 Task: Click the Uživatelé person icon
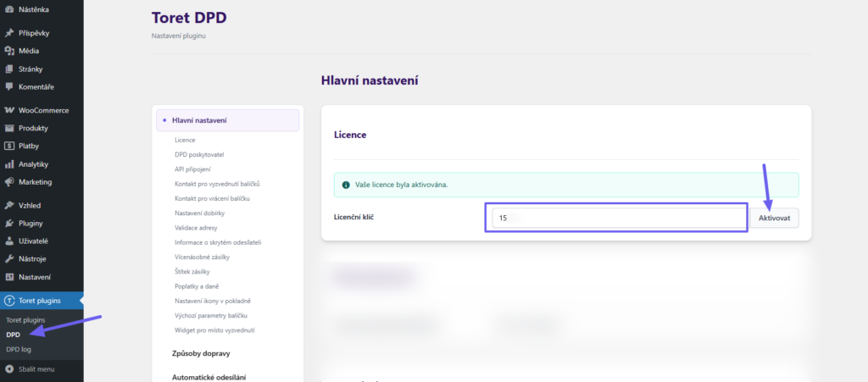[x=8, y=241]
